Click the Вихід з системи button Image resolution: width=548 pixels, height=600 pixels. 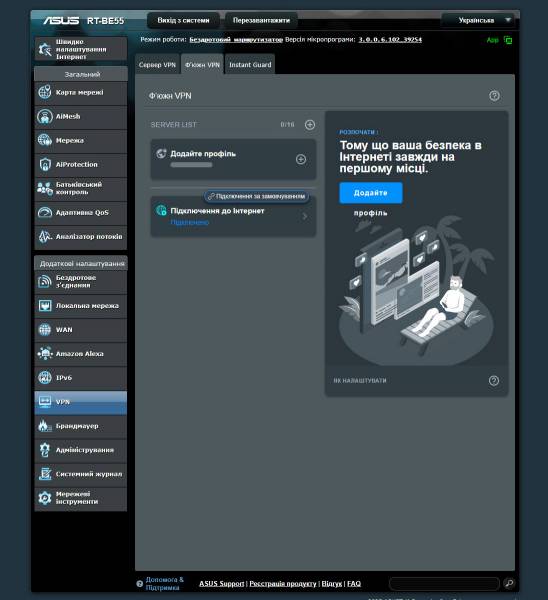(184, 20)
